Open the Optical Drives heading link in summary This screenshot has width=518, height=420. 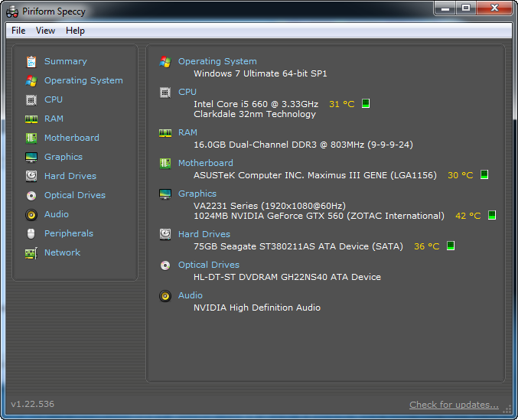209,265
